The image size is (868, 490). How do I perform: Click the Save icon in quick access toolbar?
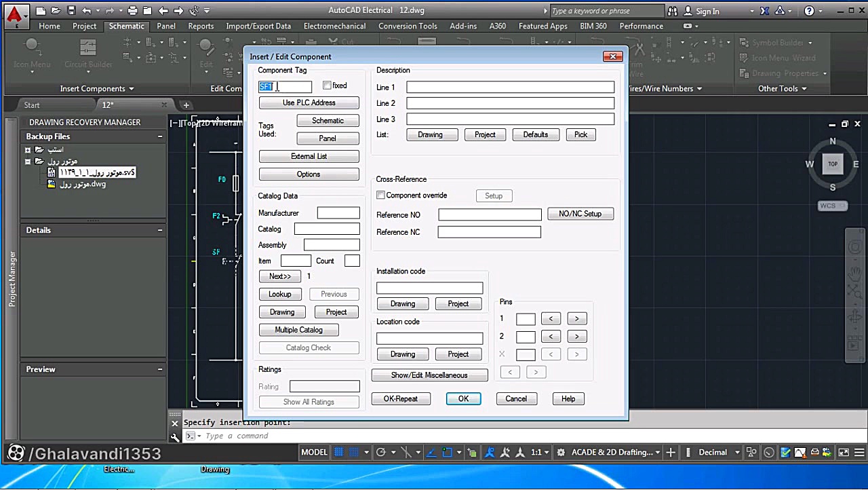[71, 11]
